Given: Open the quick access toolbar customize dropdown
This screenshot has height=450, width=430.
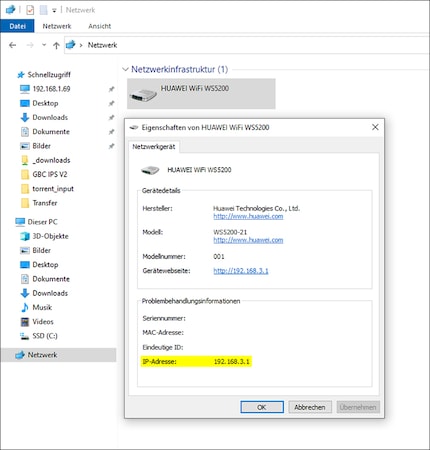Looking at the screenshot, I should pyautogui.click(x=54, y=10).
